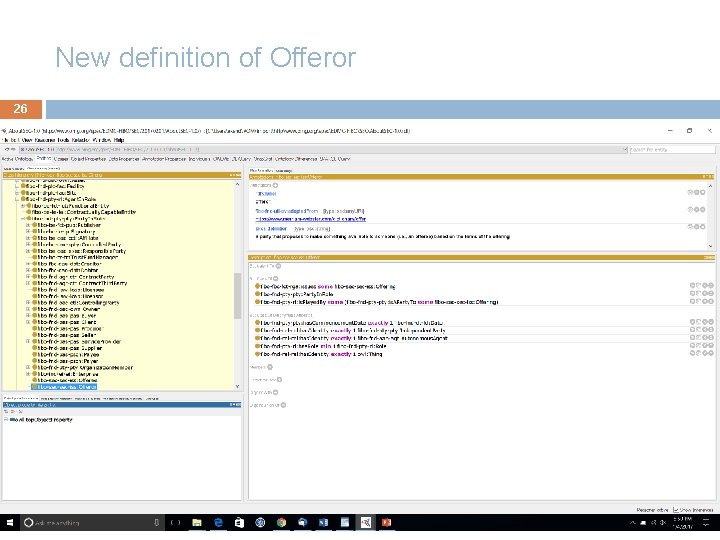720x540 pixels.
Task: Open Task View from the taskbar
Action: (x=175, y=523)
